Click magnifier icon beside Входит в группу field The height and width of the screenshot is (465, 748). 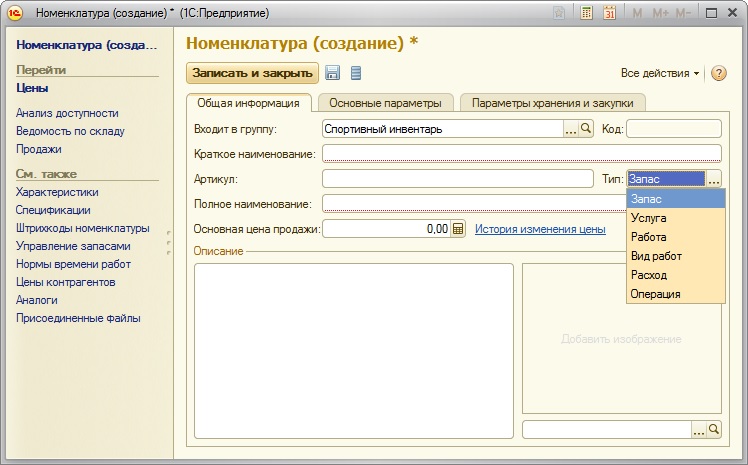[587, 128]
